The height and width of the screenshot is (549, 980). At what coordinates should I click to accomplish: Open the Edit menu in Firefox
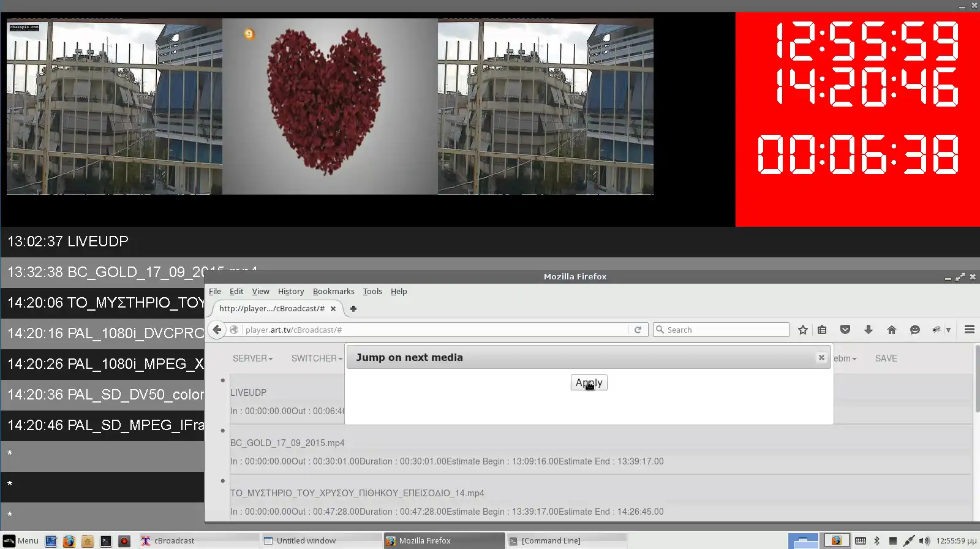click(x=236, y=292)
